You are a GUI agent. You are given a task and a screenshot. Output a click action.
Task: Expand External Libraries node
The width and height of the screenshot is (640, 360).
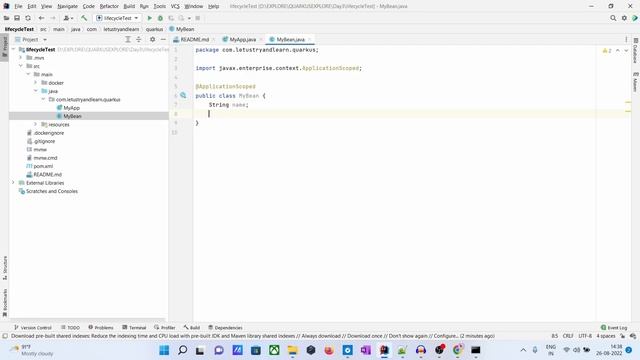(13, 182)
